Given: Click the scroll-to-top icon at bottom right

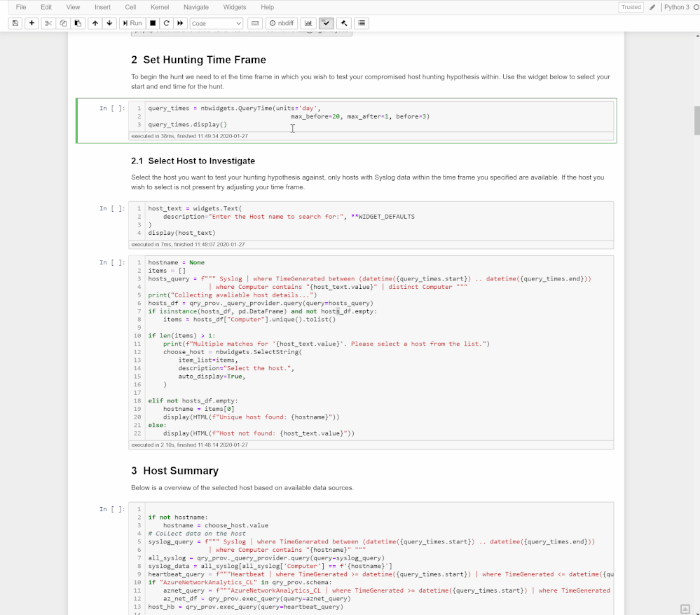Looking at the screenshot, I should pos(685,609).
